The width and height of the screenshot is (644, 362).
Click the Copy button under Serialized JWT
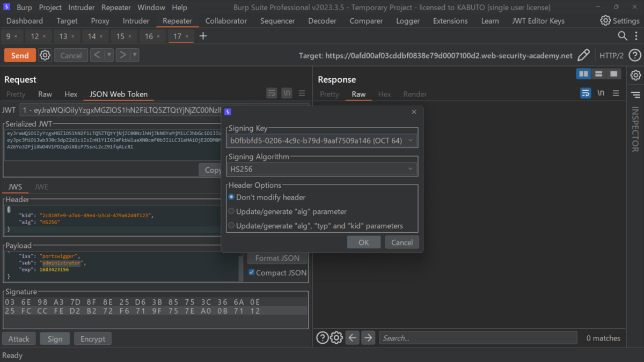[210, 170]
